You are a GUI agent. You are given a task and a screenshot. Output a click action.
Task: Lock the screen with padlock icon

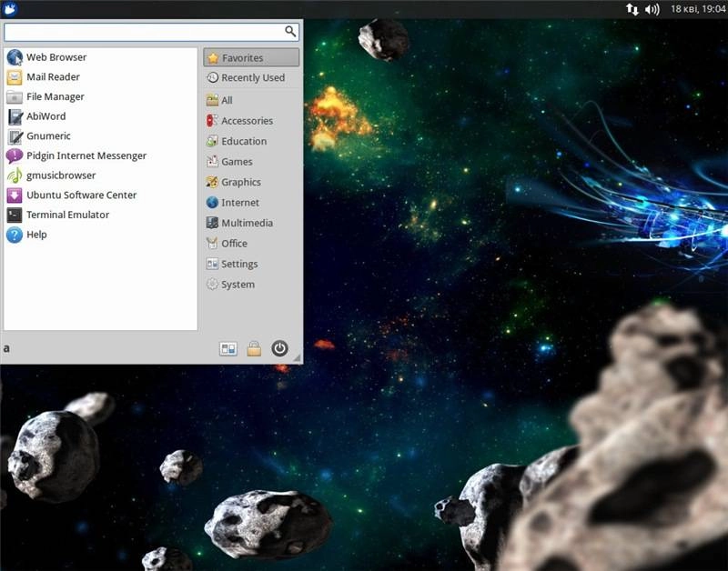[x=254, y=348]
